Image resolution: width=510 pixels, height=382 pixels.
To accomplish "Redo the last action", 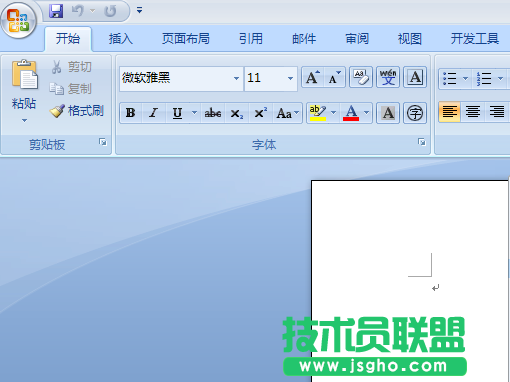I will (110, 11).
